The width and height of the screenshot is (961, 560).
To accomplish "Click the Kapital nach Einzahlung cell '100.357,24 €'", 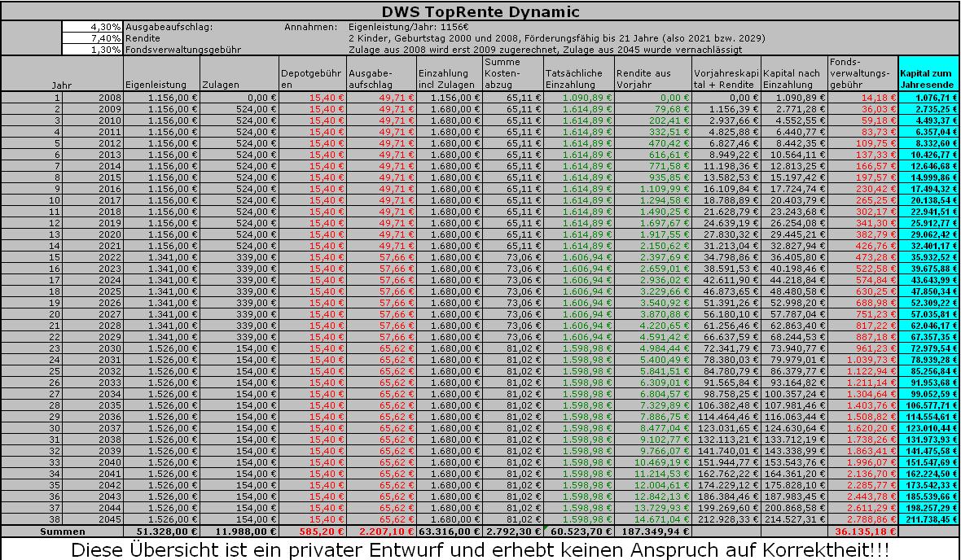I will [795, 394].
